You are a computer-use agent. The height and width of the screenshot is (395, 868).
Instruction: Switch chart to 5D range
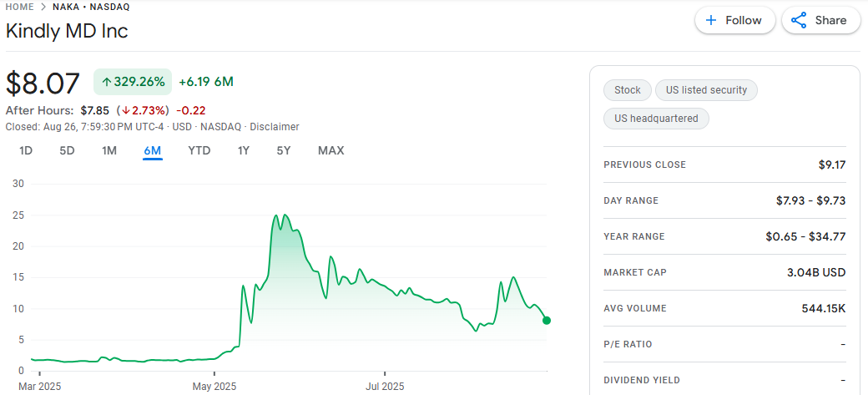67,150
